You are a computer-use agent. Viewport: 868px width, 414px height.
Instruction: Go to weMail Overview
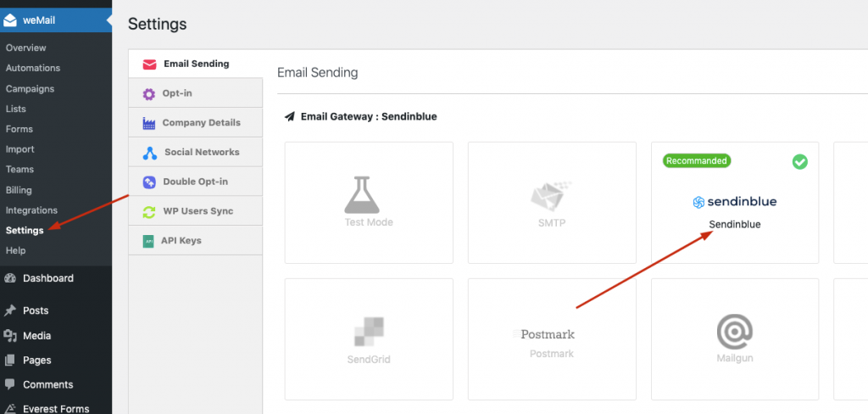click(26, 48)
